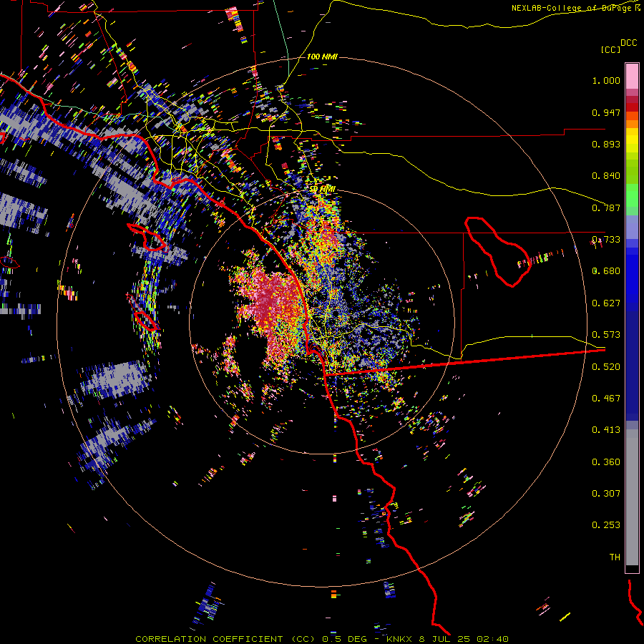
Task: Click the KNKX radar station identifier
Action: pos(399,639)
